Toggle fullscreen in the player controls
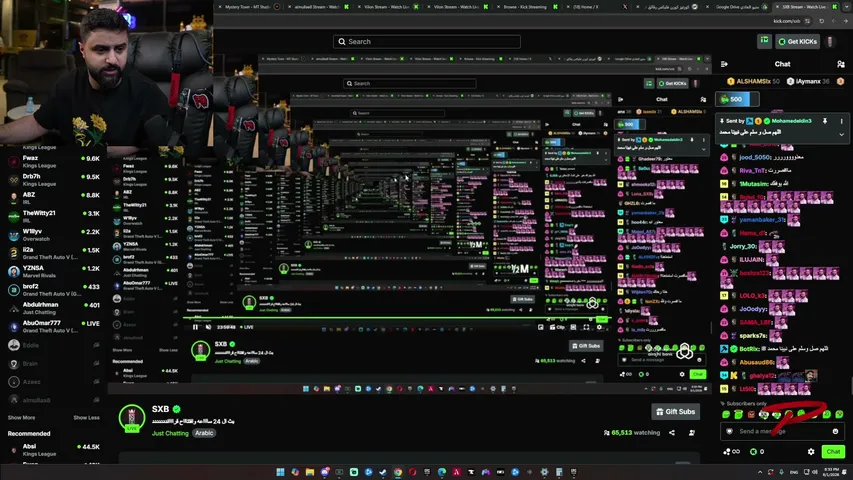853x480 pixels. click(586, 327)
